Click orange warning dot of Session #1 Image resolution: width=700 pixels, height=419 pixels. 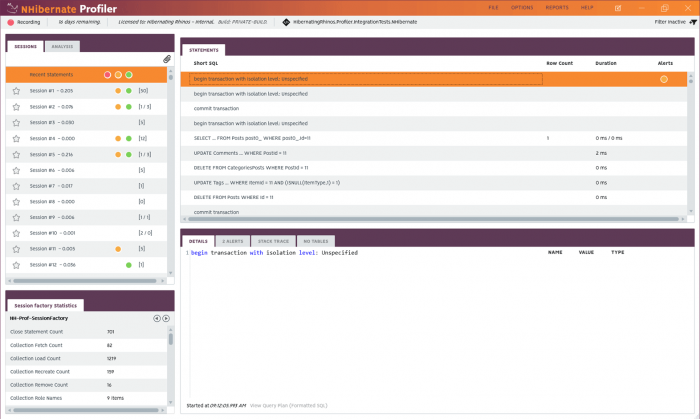[x=118, y=91]
